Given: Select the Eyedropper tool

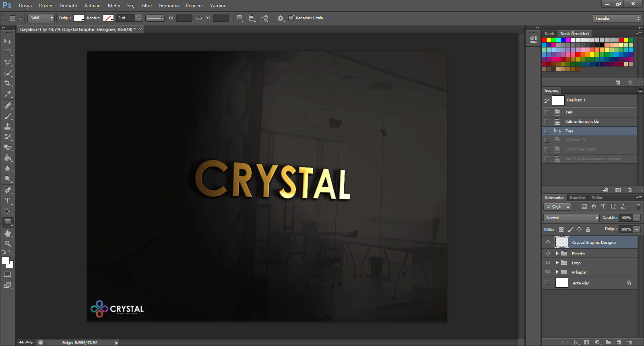Looking at the screenshot, I should click(8, 94).
